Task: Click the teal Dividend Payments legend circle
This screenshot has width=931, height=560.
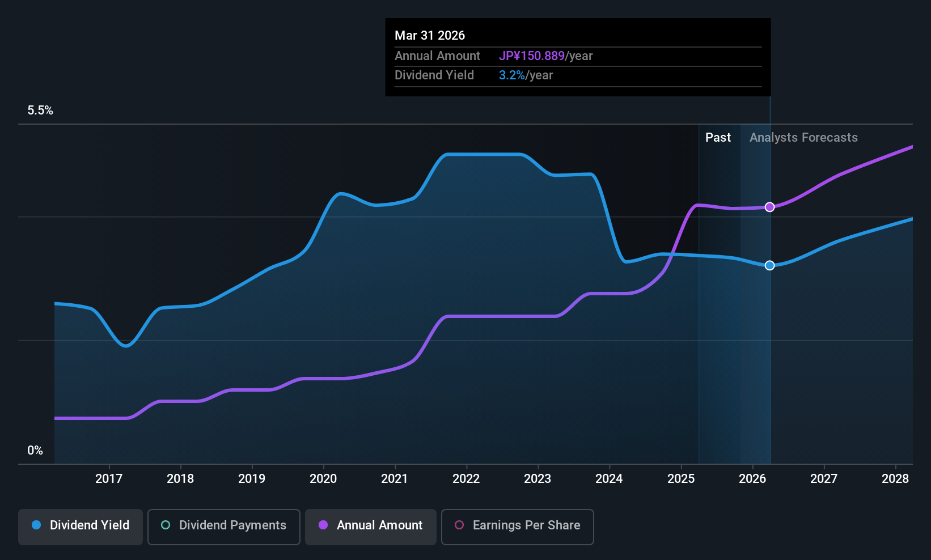Action: tap(166, 525)
